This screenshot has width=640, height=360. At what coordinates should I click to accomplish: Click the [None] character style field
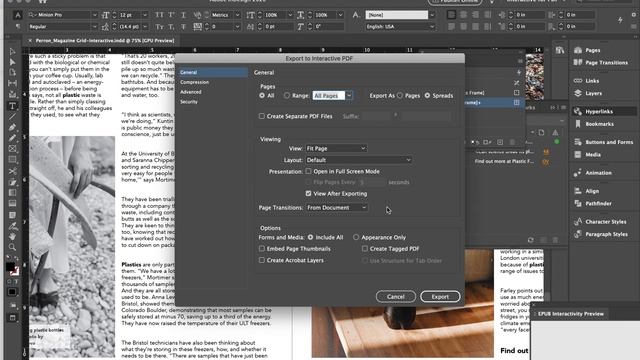click(396, 15)
